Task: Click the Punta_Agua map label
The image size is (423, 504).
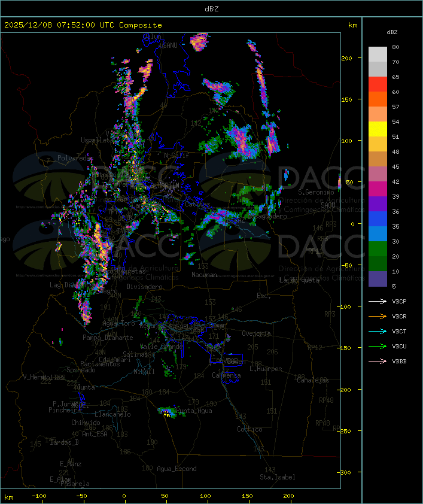Action: [x=194, y=411]
